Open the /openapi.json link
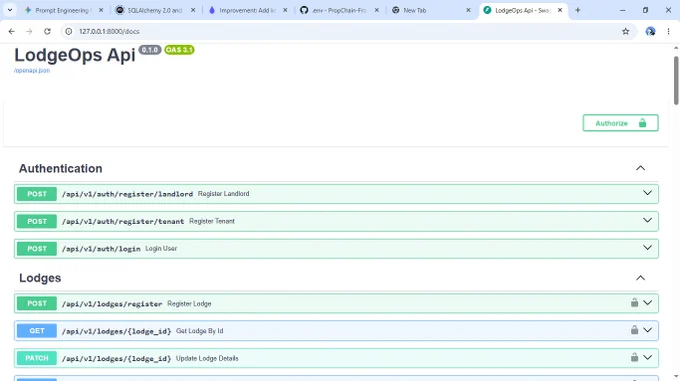This screenshot has width=680, height=381. [x=32, y=71]
